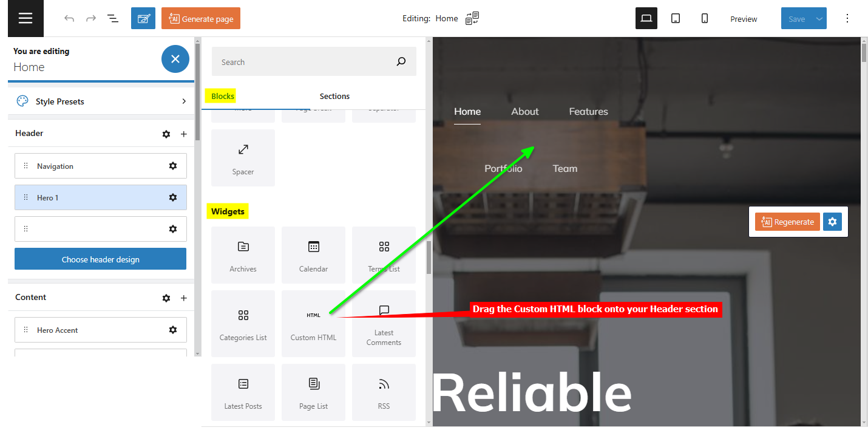
Task: Open Hero Accent settings gear
Action: (173, 330)
